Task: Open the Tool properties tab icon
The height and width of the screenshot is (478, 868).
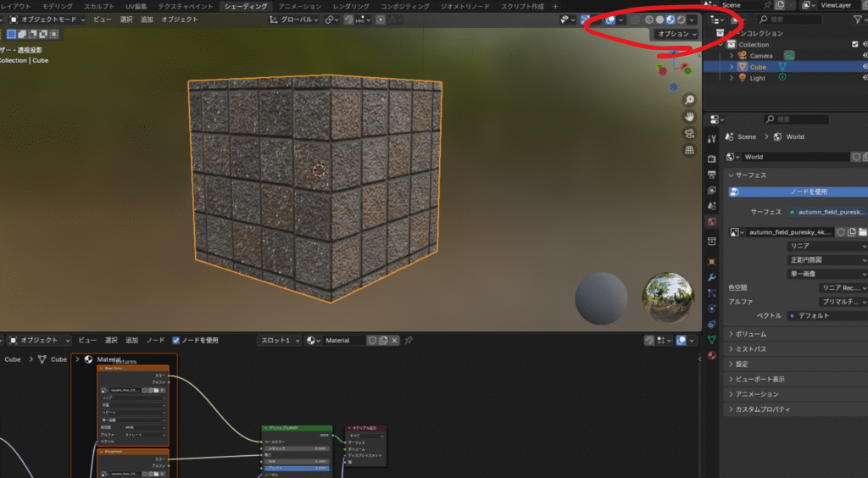Action: point(712,139)
